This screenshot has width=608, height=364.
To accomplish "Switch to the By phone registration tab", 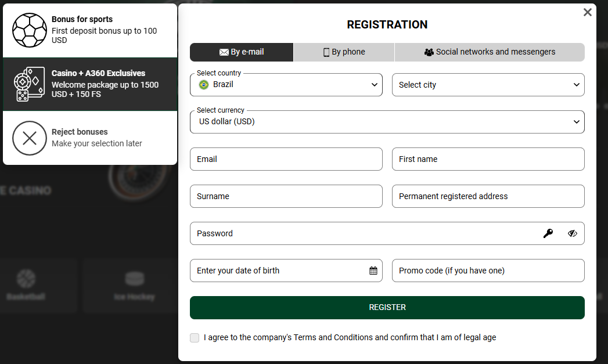I will point(343,52).
